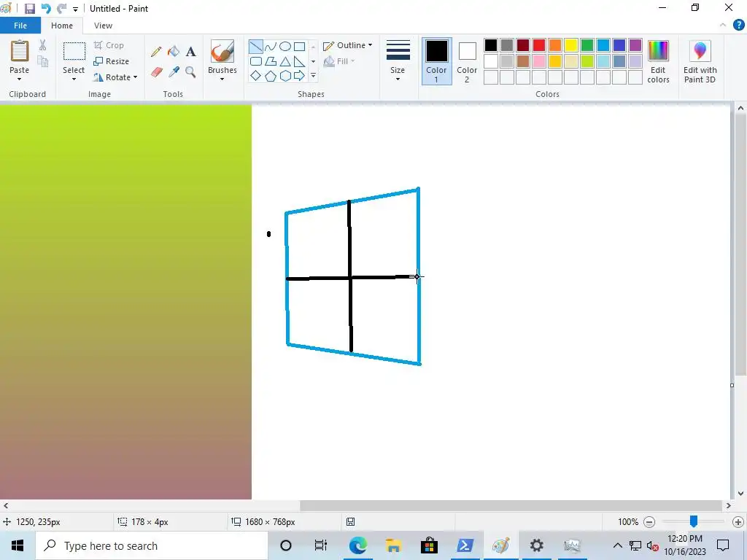The width and height of the screenshot is (747, 560).
Task: Choose the Right triangle shape
Action: coord(300,61)
